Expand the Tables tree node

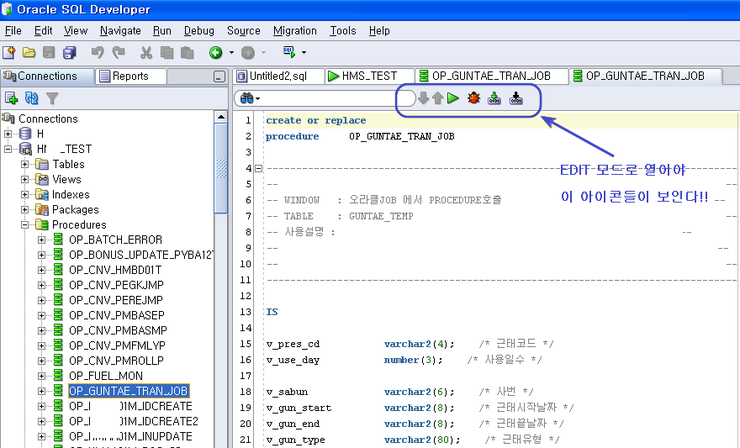tap(26, 164)
